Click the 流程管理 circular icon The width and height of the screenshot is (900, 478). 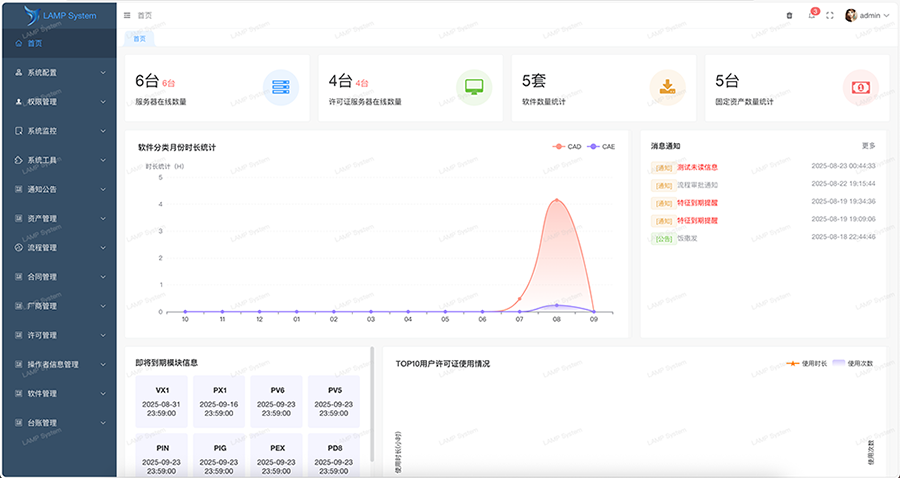click(19, 247)
